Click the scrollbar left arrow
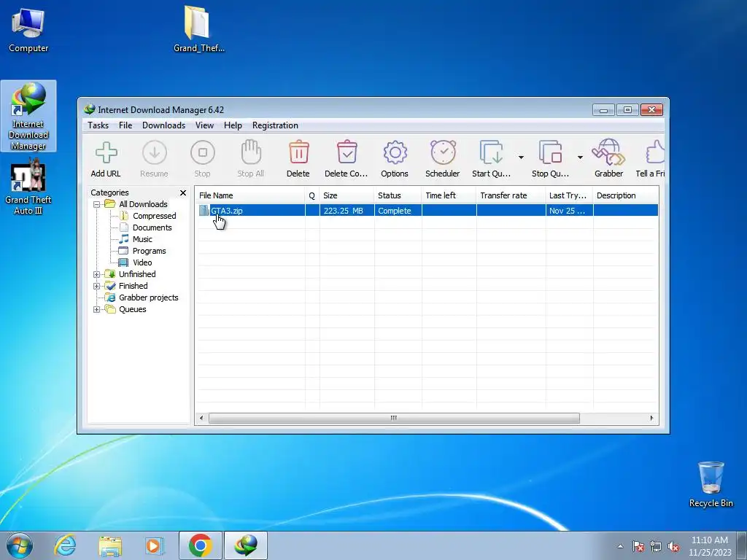747x560 pixels. (201, 418)
